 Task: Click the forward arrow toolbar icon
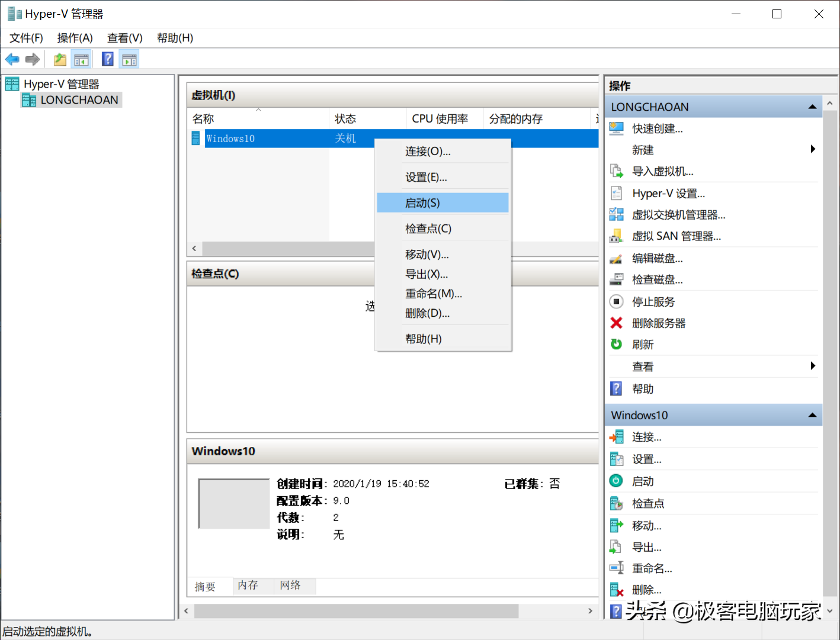[x=33, y=59]
